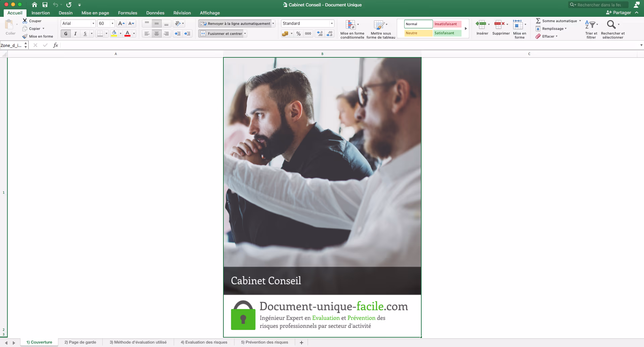Toggle center horizontal alignment
This screenshot has width=644, height=347.
coord(157,34)
